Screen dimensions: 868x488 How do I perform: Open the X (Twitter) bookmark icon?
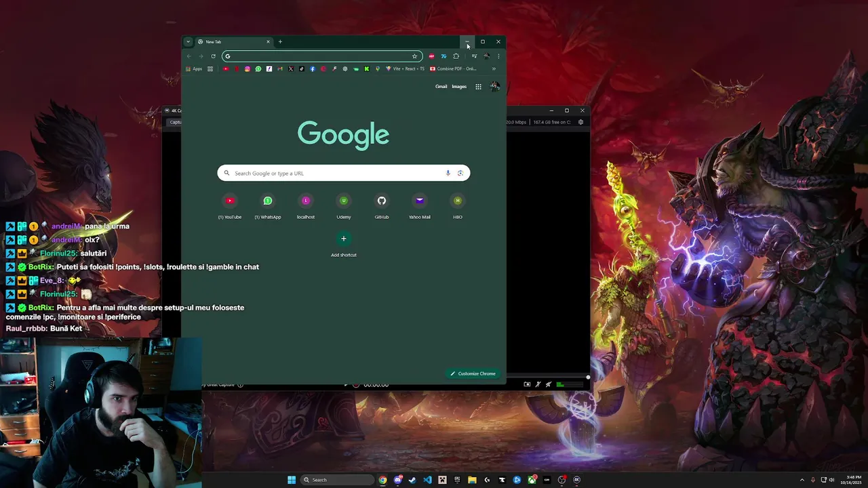[x=291, y=68]
